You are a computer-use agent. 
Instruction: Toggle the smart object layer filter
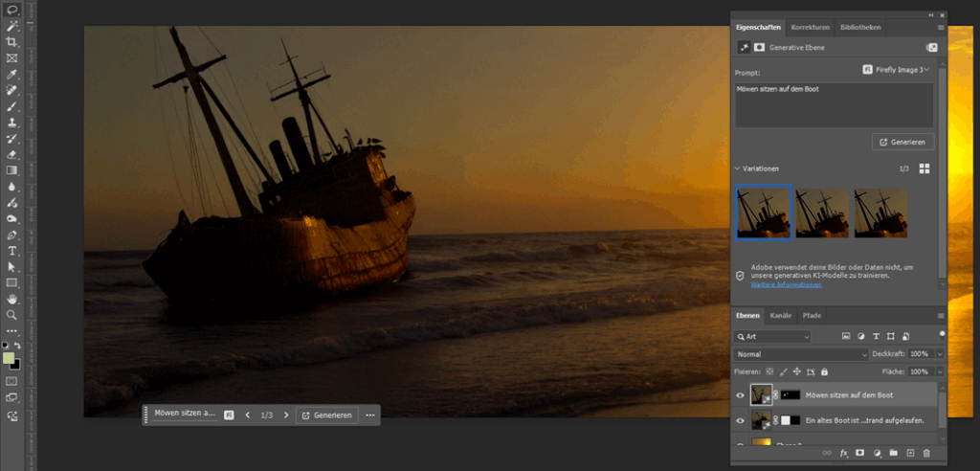pyautogui.click(x=906, y=337)
